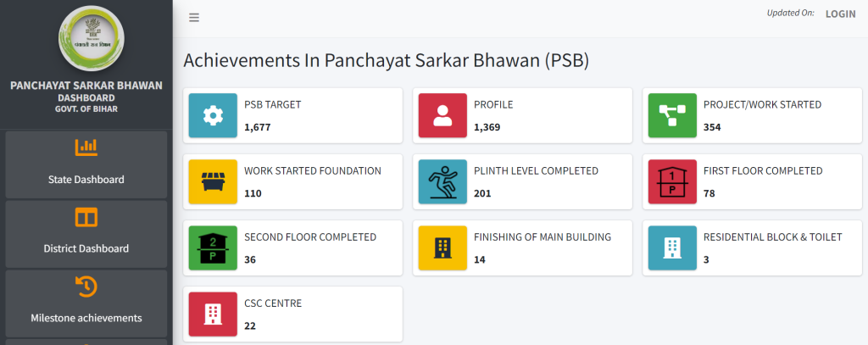Go to Milestone achievements in sidebar
The image size is (868, 345).
[x=86, y=303]
